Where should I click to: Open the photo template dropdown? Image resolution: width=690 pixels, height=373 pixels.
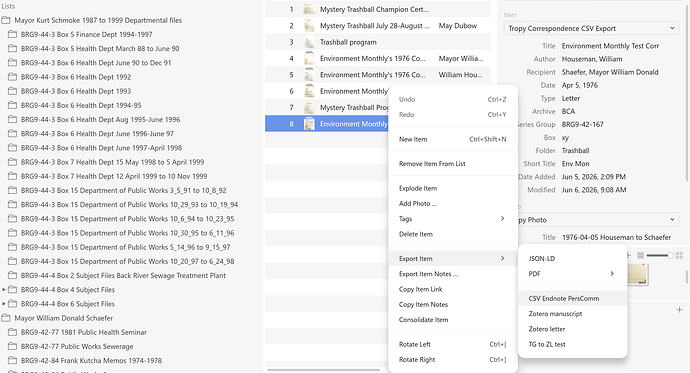click(598, 220)
